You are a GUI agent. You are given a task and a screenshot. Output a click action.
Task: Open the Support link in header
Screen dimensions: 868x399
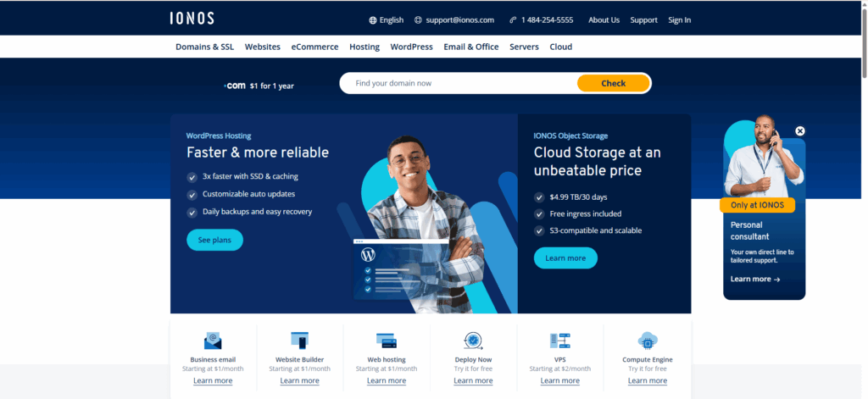click(644, 20)
